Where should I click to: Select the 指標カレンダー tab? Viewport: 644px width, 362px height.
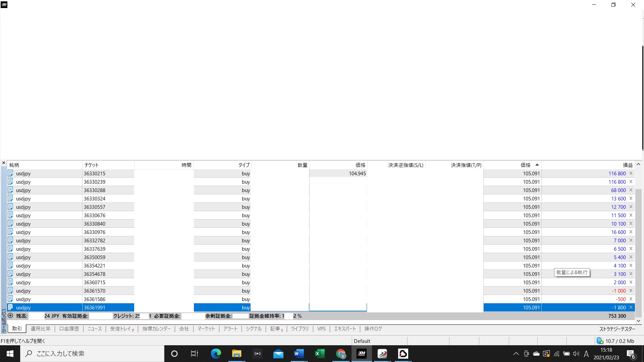pos(156,329)
